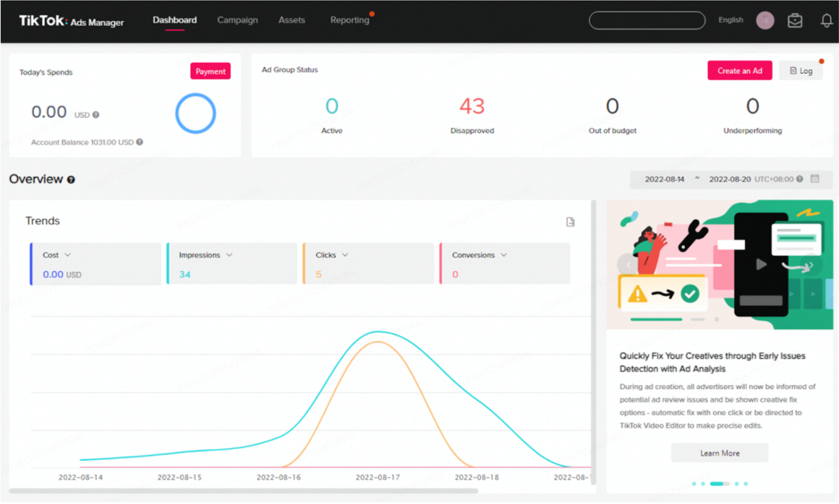Expand the Impressions metric dropdown
The height and width of the screenshot is (504, 839).
[229, 255]
